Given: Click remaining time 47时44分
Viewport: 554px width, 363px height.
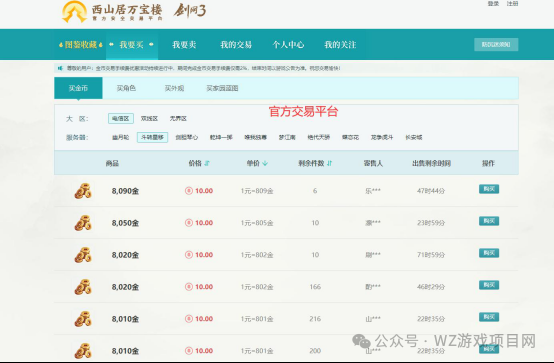Looking at the screenshot, I should coord(431,191).
